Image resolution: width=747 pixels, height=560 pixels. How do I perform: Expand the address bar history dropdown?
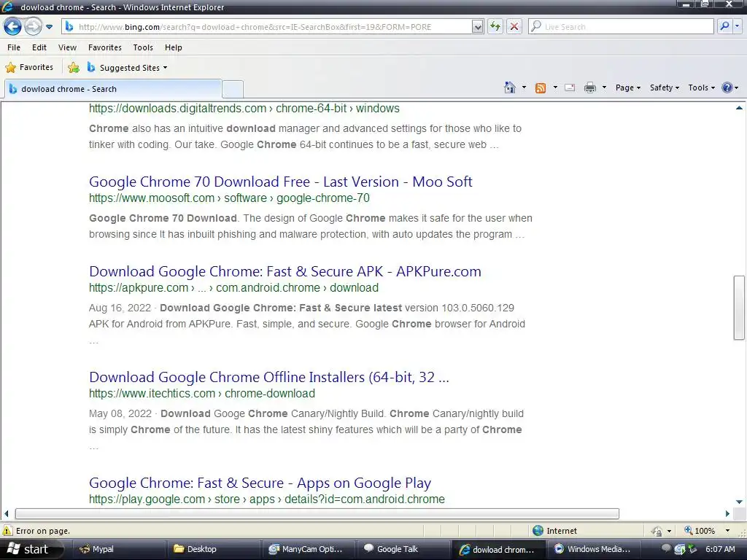coord(478,27)
